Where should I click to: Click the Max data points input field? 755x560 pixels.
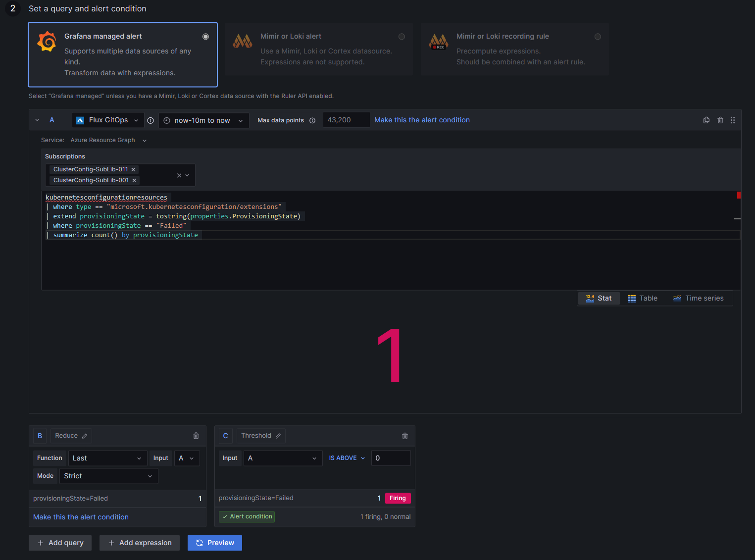point(347,120)
